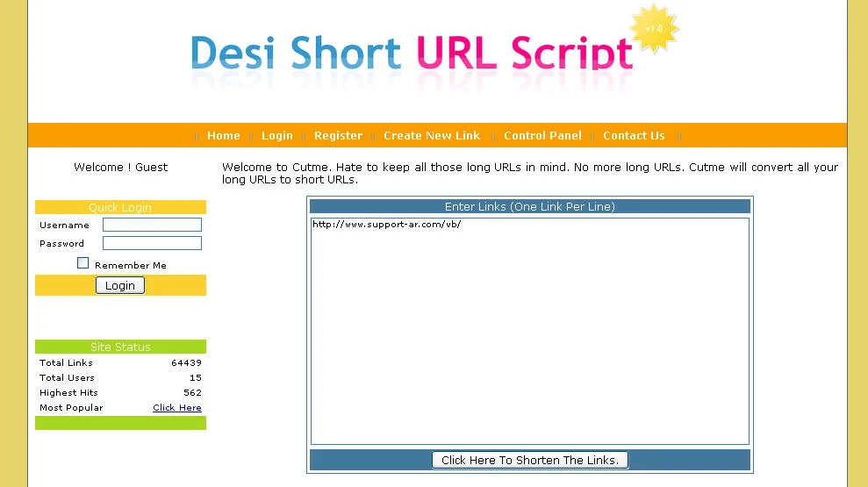Click the 'Enter Links (One Link Per Line)' header
Image resolution: width=868 pixels, height=487 pixels.
(x=529, y=207)
